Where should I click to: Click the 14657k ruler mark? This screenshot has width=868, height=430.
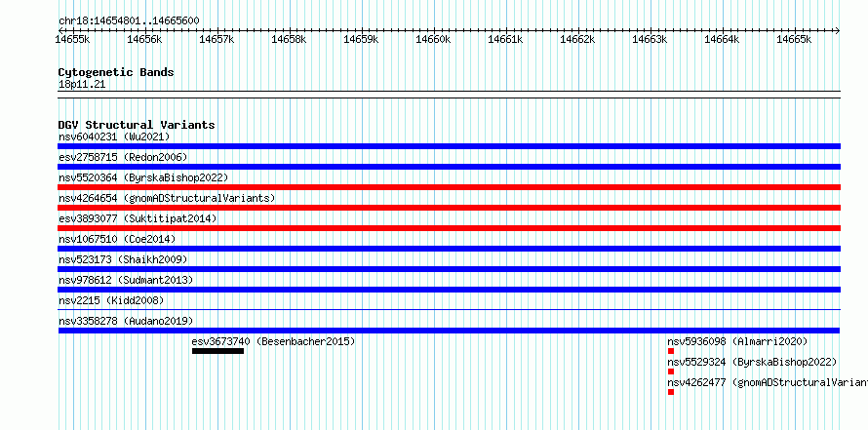click(217, 39)
